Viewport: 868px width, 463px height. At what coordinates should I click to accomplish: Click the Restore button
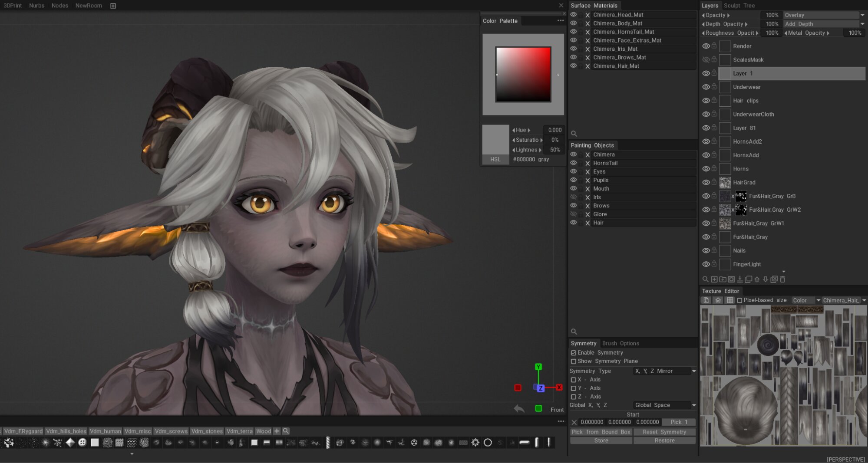point(664,440)
